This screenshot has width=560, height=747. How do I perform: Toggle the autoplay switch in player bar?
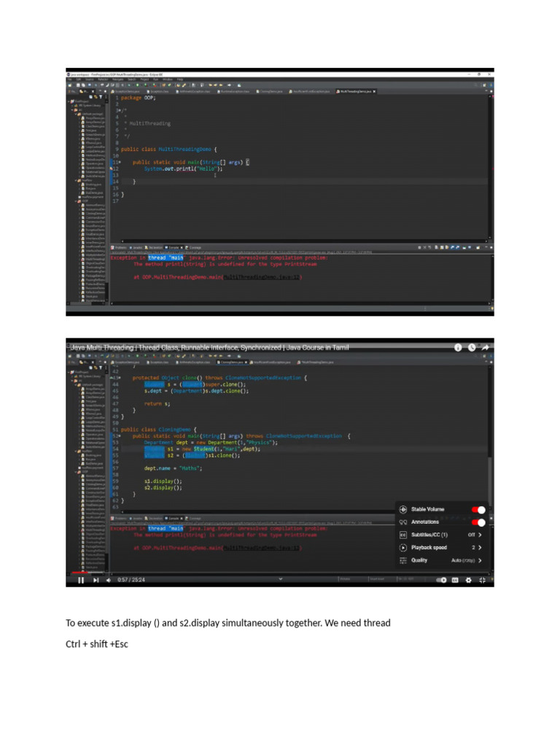click(441, 580)
